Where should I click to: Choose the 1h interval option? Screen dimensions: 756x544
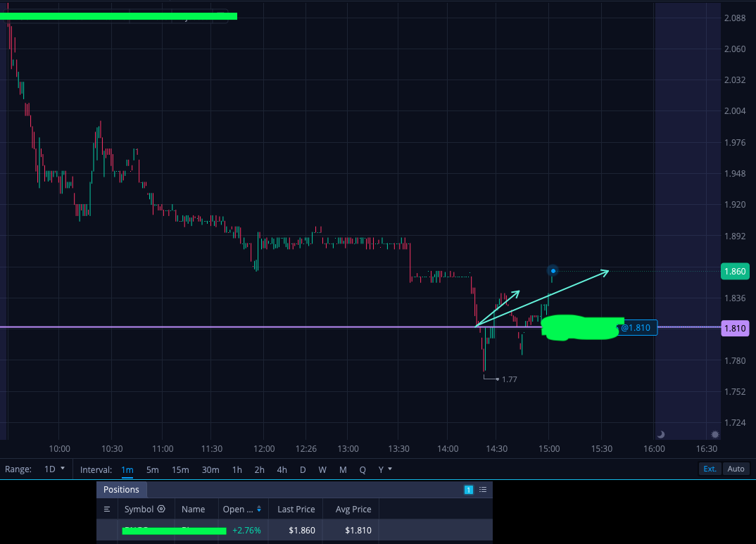pos(237,470)
